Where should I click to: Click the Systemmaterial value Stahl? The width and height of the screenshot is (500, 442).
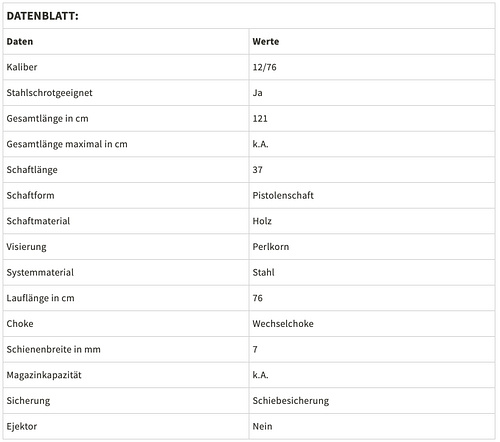point(263,272)
